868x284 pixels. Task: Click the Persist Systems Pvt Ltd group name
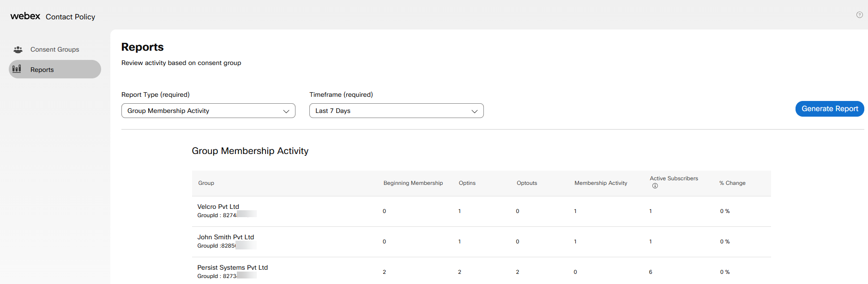232,267
